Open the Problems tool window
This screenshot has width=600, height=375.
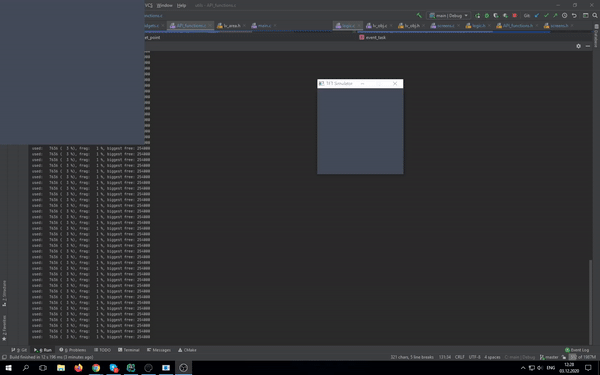point(73,350)
